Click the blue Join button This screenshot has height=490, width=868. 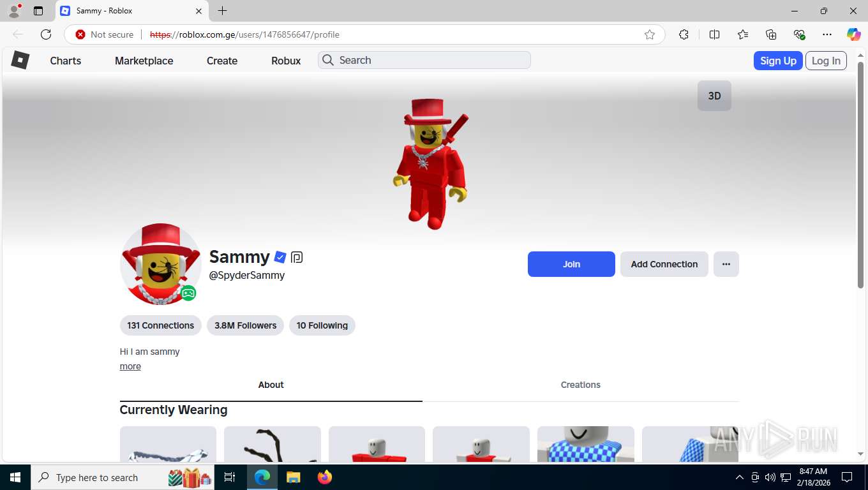click(x=571, y=264)
